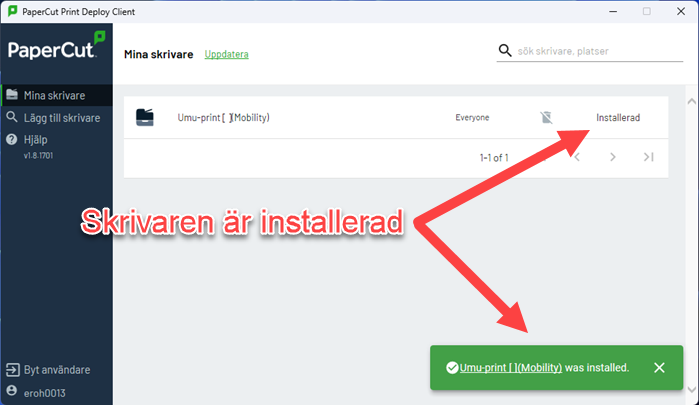
Task: Click the remove printer trash icon
Action: pyautogui.click(x=546, y=117)
